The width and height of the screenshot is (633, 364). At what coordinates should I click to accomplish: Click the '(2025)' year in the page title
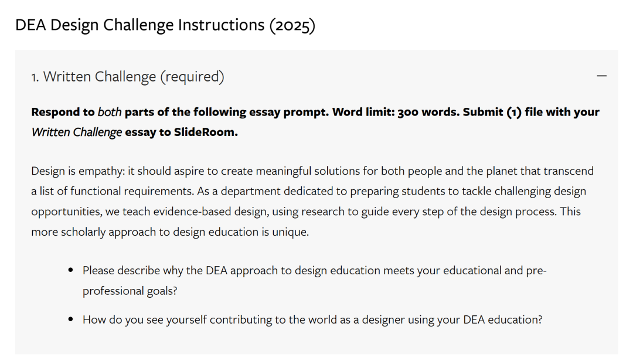(x=292, y=25)
